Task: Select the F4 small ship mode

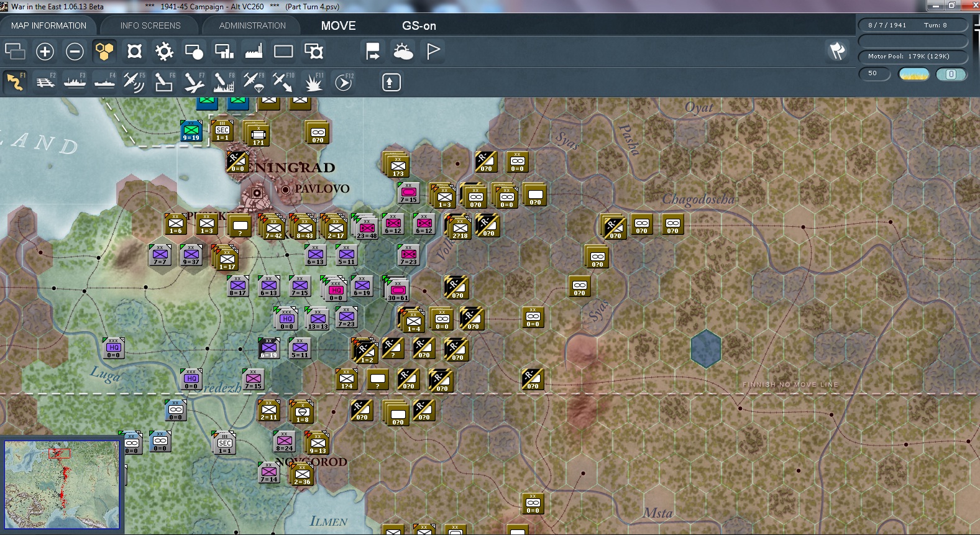Action: point(104,82)
